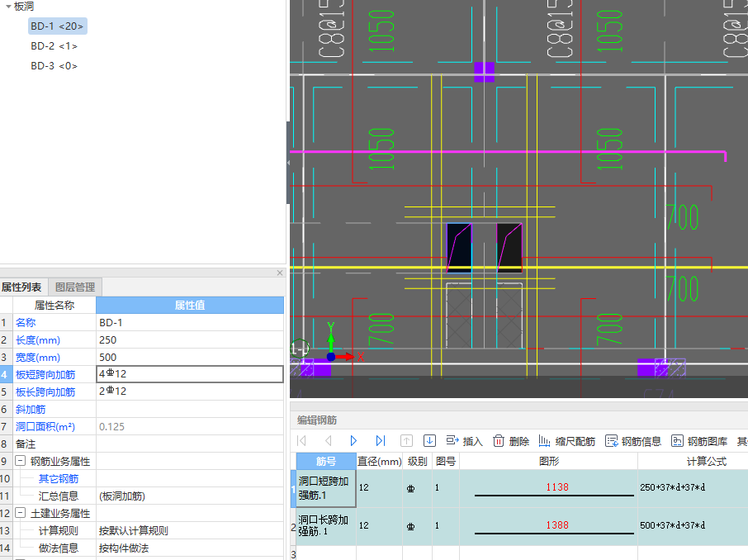This screenshot has width=748, height=560.
Task: Click 洞口面积 value 0.125
Action: pyautogui.click(x=190, y=426)
